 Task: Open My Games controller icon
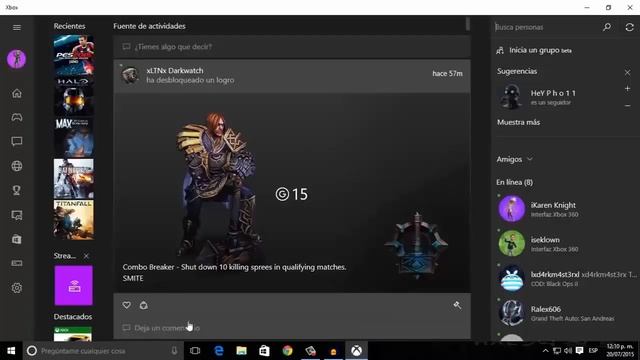pyautogui.click(x=17, y=118)
